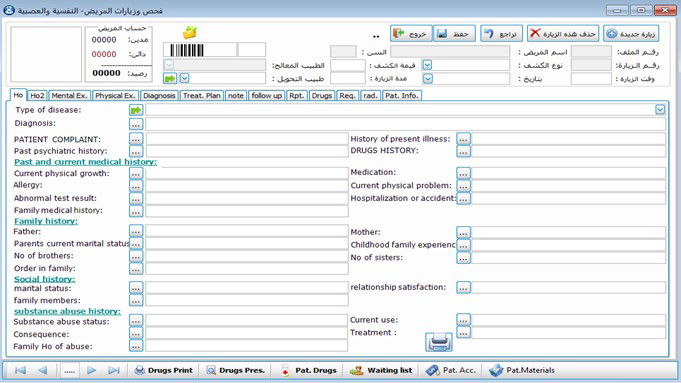
Task: Click ellipsis button for DRUGS HISTORY
Action: pos(463,151)
